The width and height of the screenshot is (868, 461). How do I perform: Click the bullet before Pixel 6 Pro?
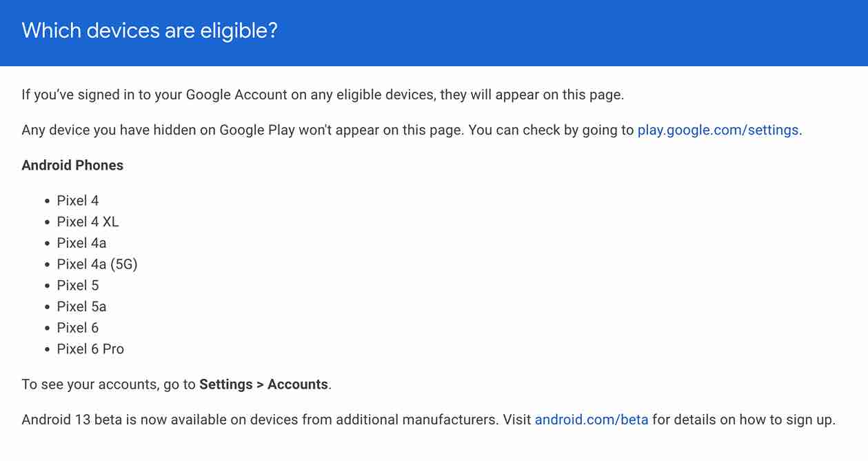(48, 350)
